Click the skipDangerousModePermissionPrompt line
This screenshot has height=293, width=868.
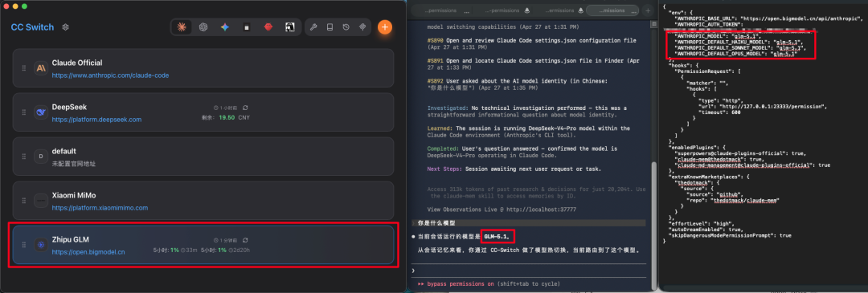[730, 235]
